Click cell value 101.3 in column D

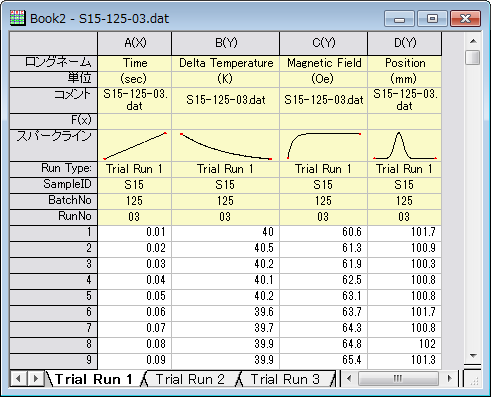tap(405, 361)
